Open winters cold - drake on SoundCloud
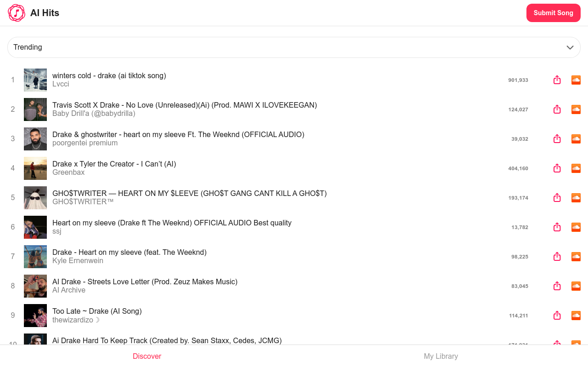Image resolution: width=588 pixels, height=368 pixels. (576, 80)
